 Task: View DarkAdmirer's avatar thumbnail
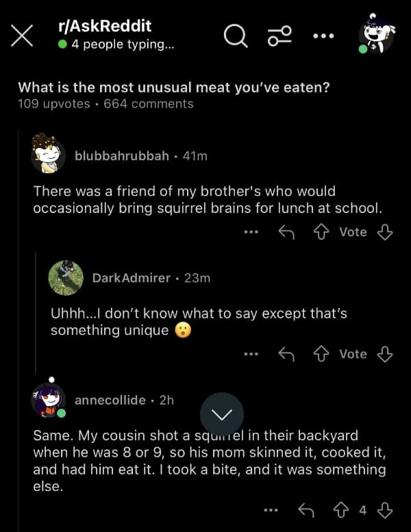click(x=66, y=278)
